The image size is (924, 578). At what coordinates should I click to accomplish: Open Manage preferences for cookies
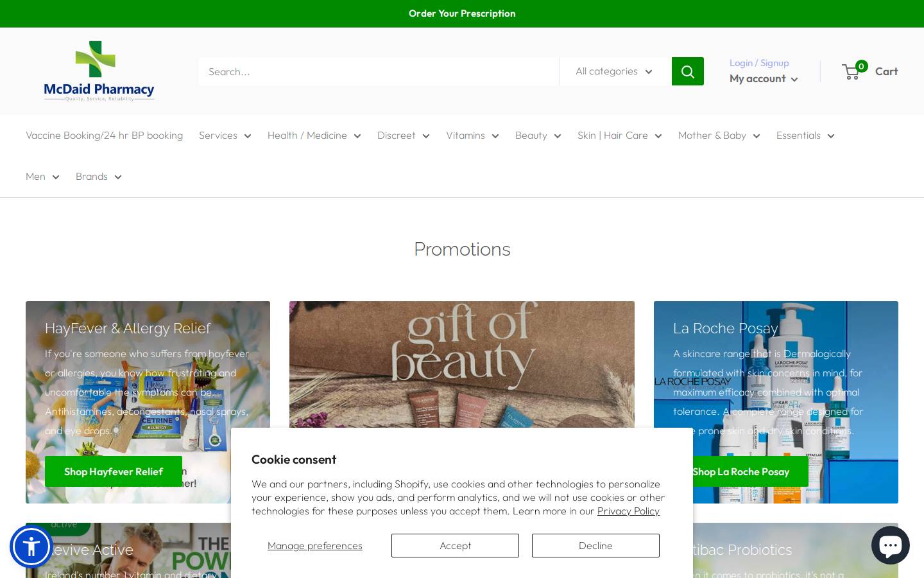[315, 545]
